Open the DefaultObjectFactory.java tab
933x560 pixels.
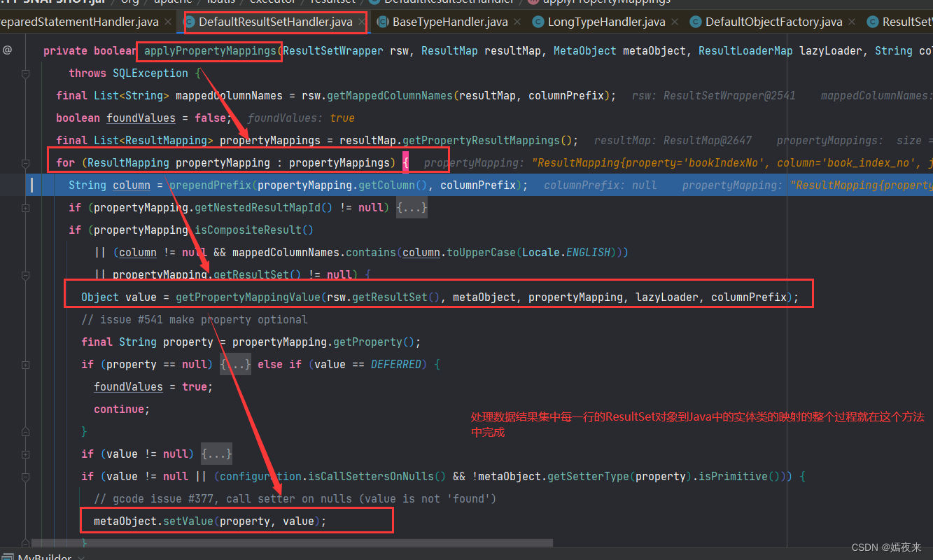pyautogui.click(x=773, y=22)
